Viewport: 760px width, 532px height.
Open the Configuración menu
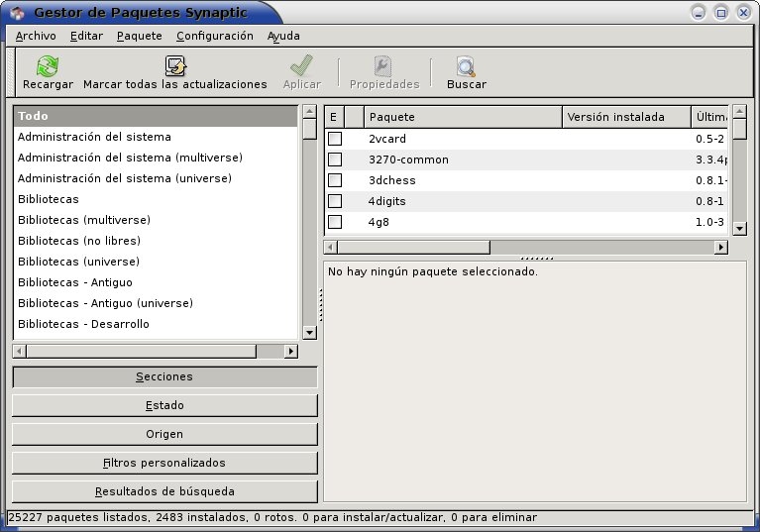pos(215,36)
